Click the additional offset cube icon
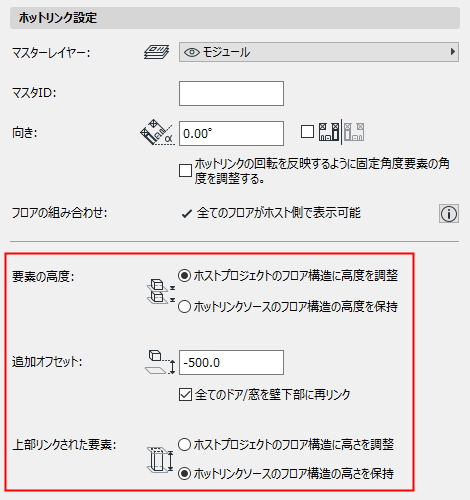The width and height of the screenshot is (470, 500). pos(160,362)
